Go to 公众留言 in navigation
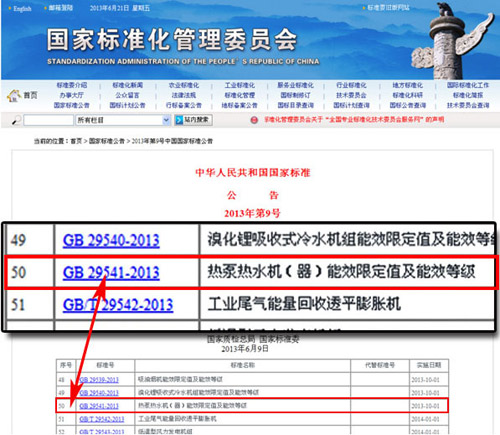This screenshot has width=500, height=435. 128,95
